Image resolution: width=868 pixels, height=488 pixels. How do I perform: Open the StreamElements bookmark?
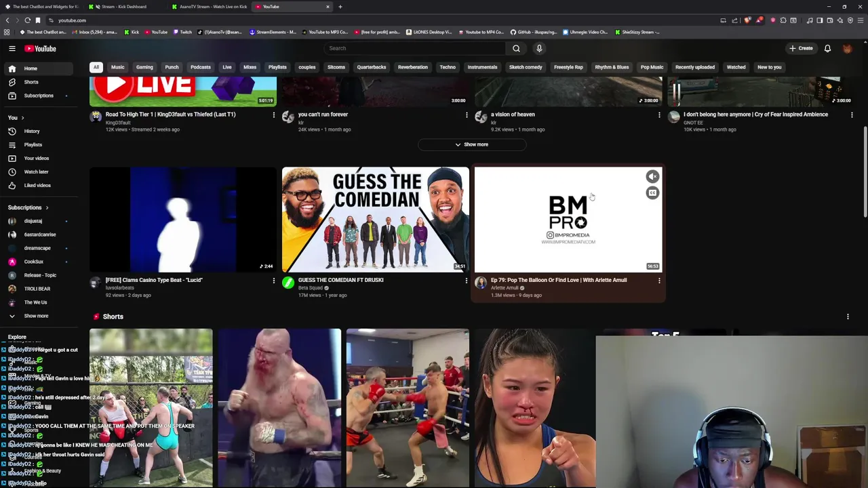[273, 32]
